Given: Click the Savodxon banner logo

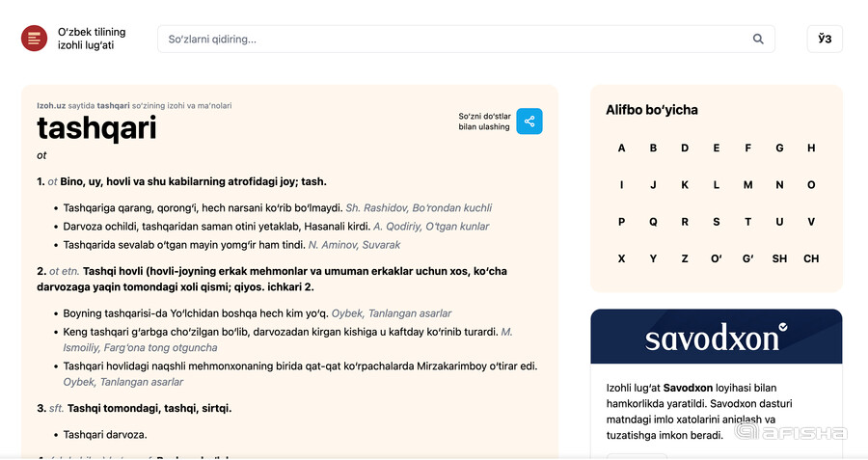Looking at the screenshot, I should coord(717,337).
